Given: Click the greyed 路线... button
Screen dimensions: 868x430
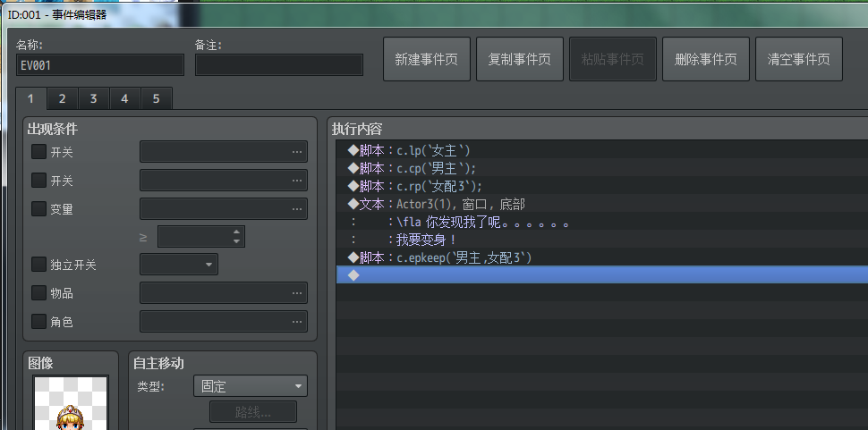Looking at the screenshot, I should tap(252, 412).
